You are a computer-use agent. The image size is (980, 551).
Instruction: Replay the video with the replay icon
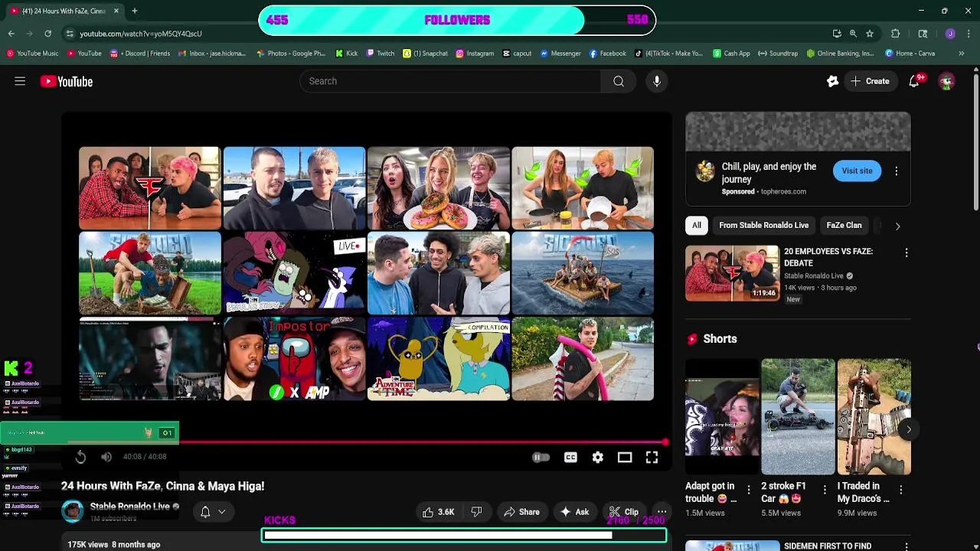80,457
